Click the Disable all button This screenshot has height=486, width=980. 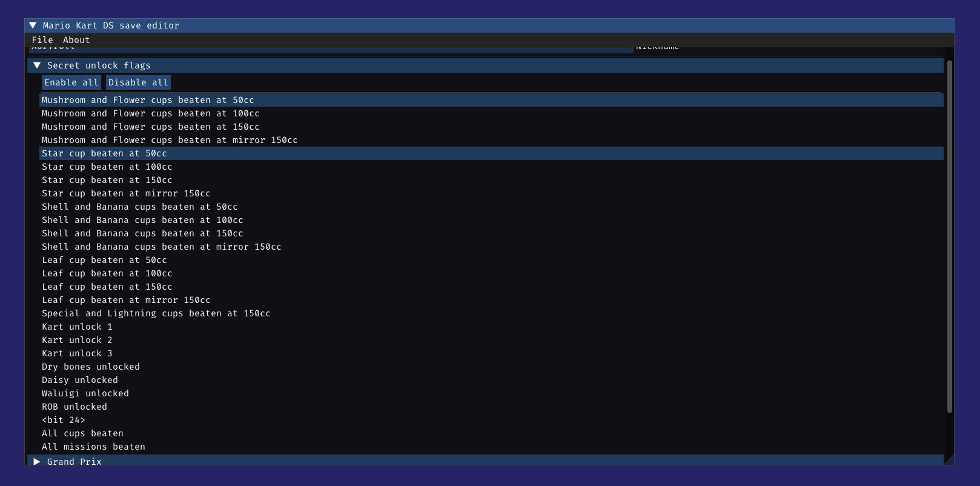click(x=138, y=82)
